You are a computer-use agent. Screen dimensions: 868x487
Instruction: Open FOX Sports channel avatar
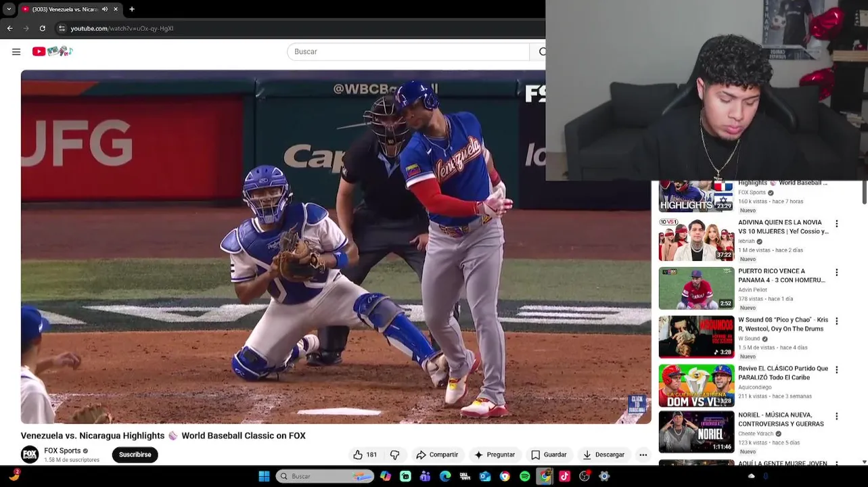pos(30,455)
